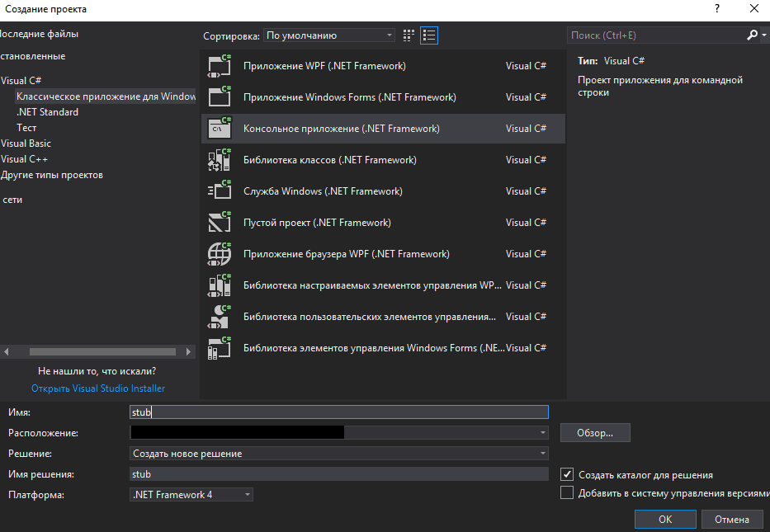Toggle 'Создать каталог для решения' checkbox
The image size is (770, 532).
pyautogui.click(x=567, y=474)
